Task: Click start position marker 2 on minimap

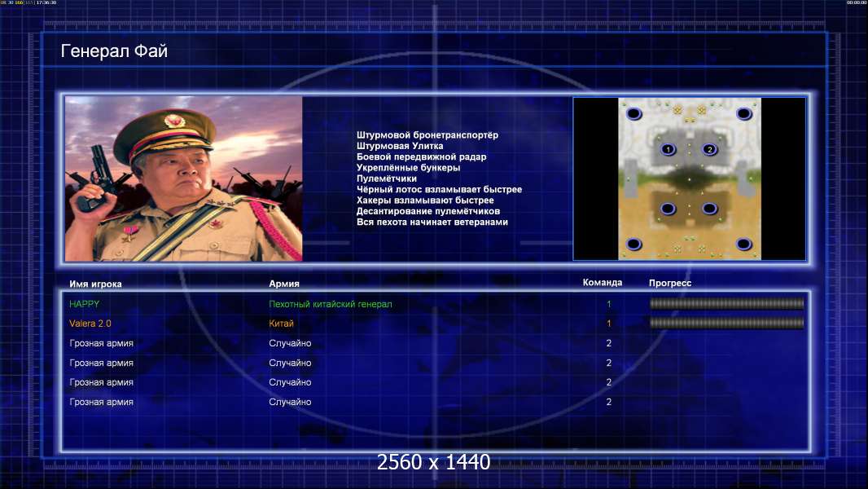Action: point(710,149)
